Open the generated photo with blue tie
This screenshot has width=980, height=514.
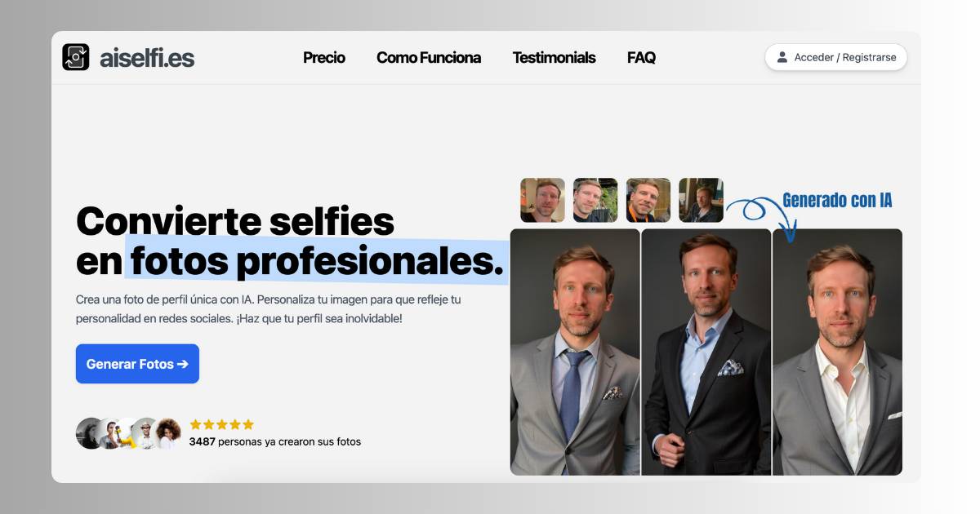[575, 352]
